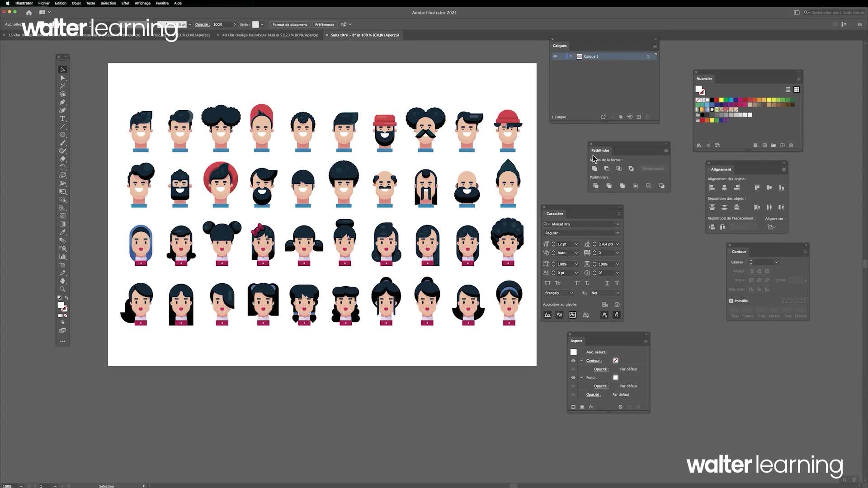Open the Effet menu
Image resolution: width=868 pixels, height=488 pixels.
click(x=125, y=3)
